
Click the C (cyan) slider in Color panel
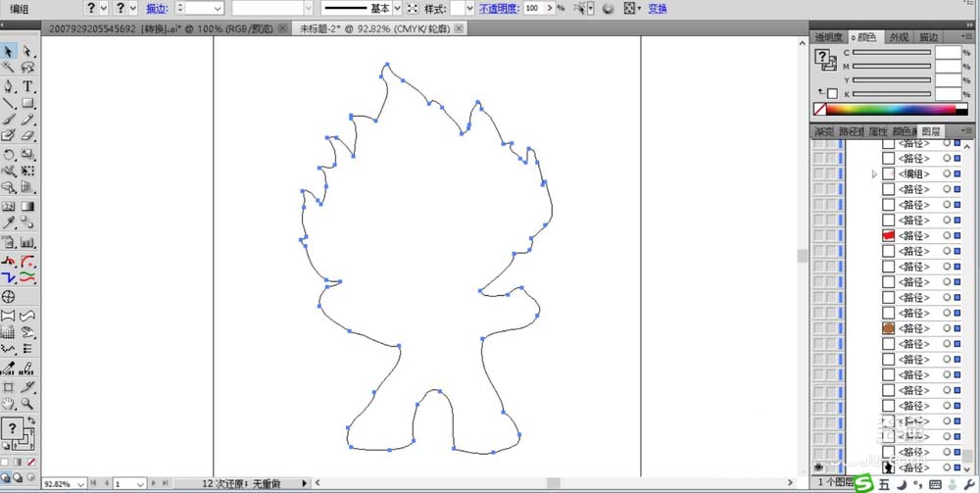coord(892,53)
